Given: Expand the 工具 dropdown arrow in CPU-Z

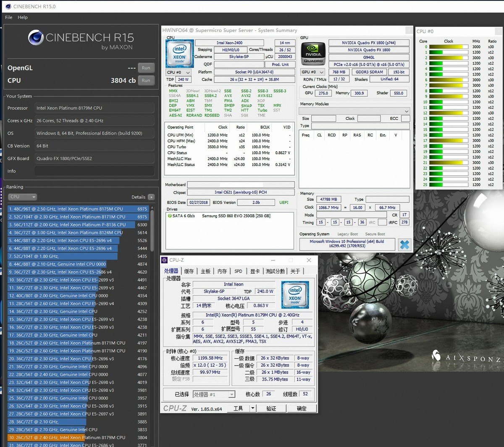Looking at the screenshot, I should pyautogui.click(x=253, y=408).
